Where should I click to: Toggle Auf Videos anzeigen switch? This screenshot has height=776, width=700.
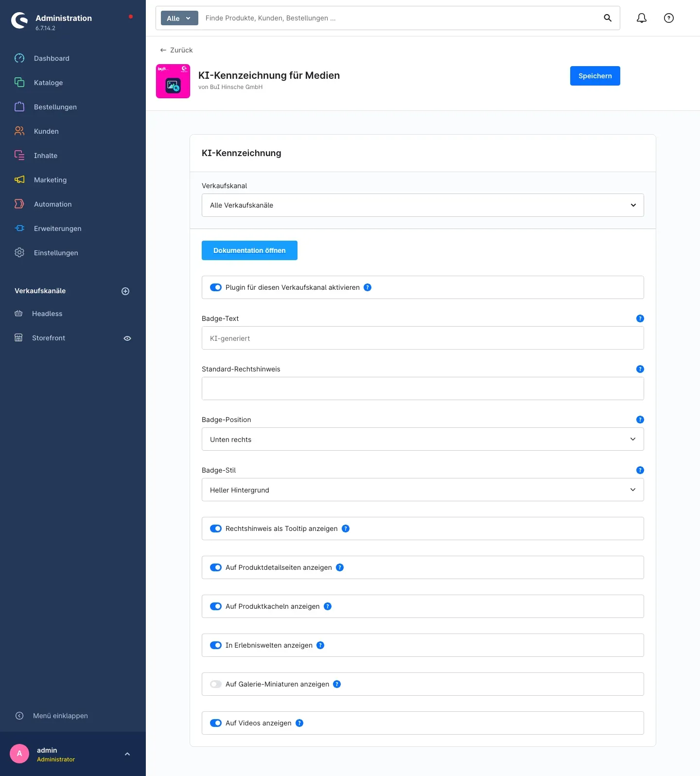(x=216, y=723)
